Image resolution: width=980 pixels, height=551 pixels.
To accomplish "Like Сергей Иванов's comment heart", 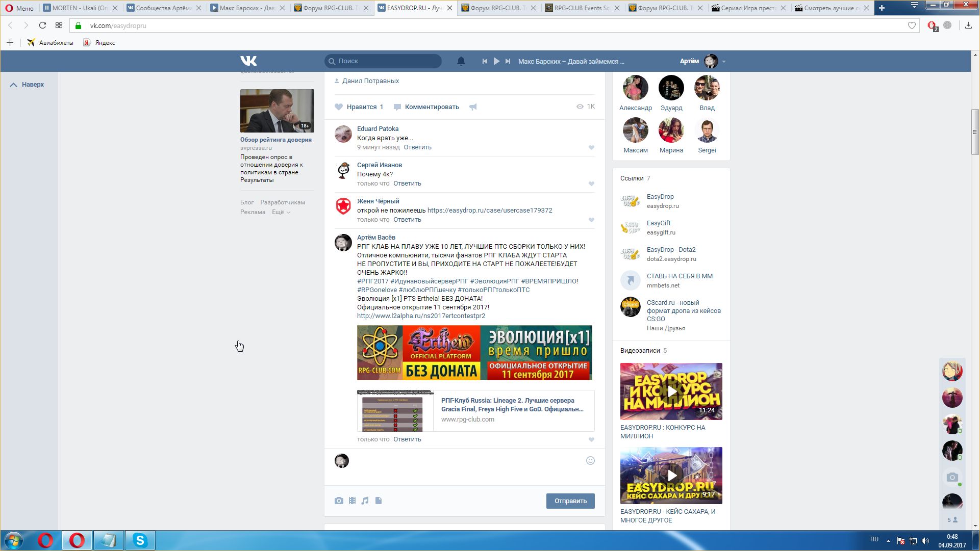I will click(591, 184).
